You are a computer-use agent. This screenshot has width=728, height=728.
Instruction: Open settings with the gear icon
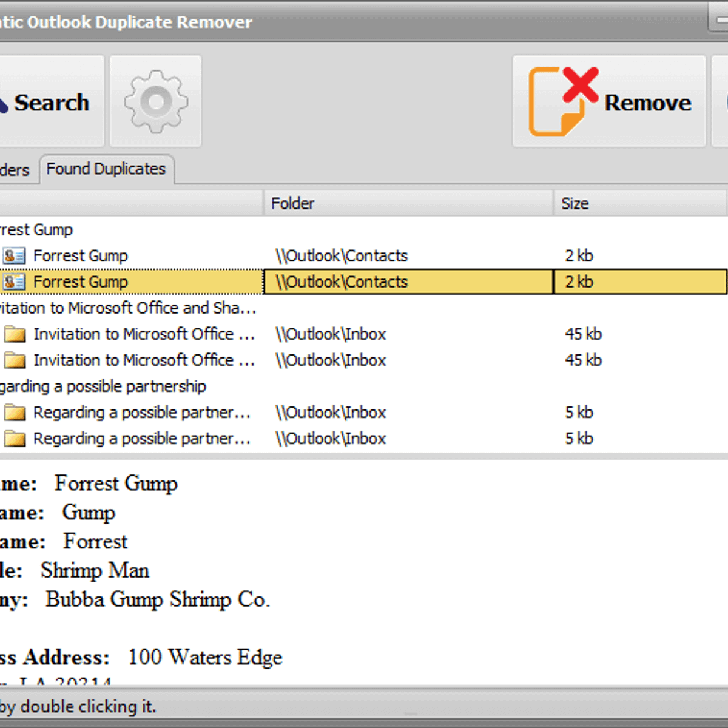coord(156,102)
